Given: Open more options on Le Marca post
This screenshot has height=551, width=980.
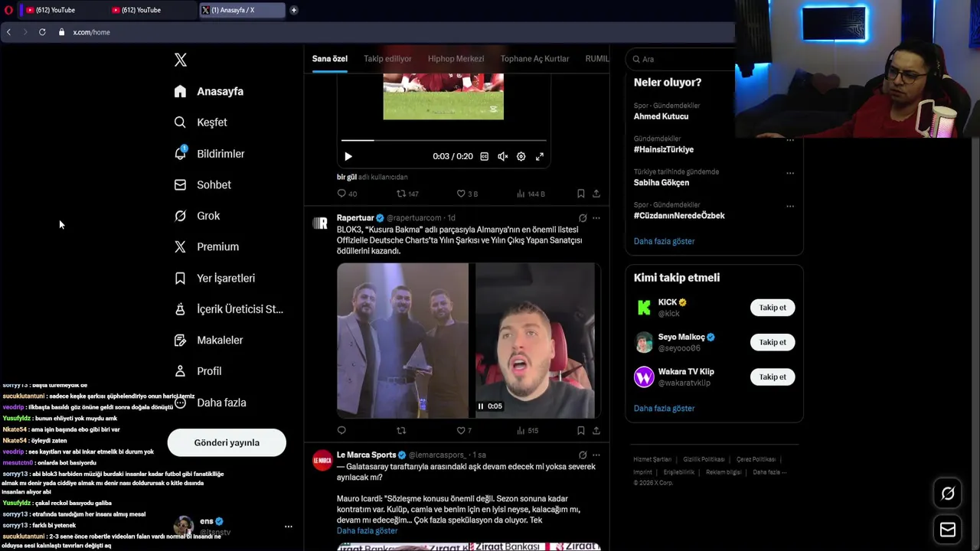Looking at the screenshot, I should point(596,455).
